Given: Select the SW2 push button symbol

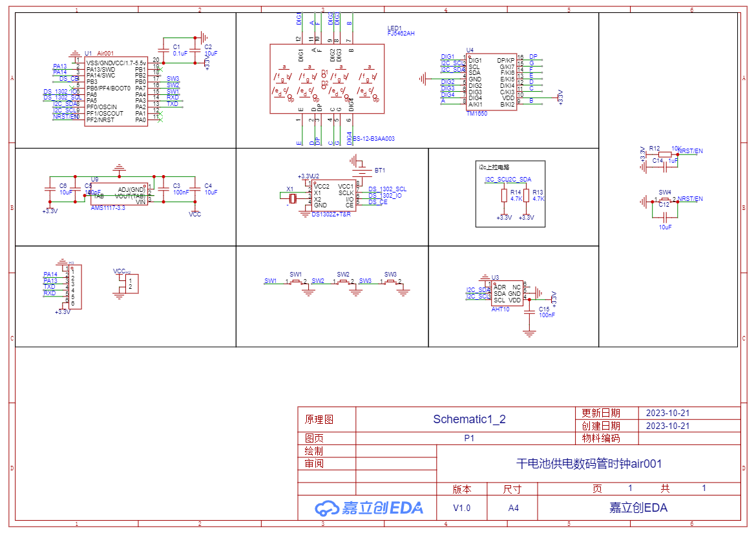Looking at the screenshot, I should coord(343,282).
